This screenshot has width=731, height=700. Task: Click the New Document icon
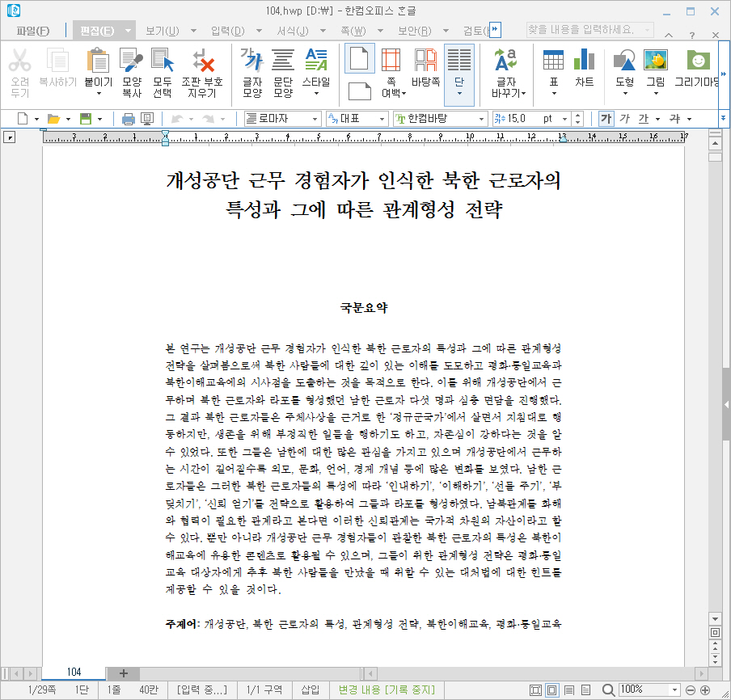pyautogui.click(x=23, y=119)
